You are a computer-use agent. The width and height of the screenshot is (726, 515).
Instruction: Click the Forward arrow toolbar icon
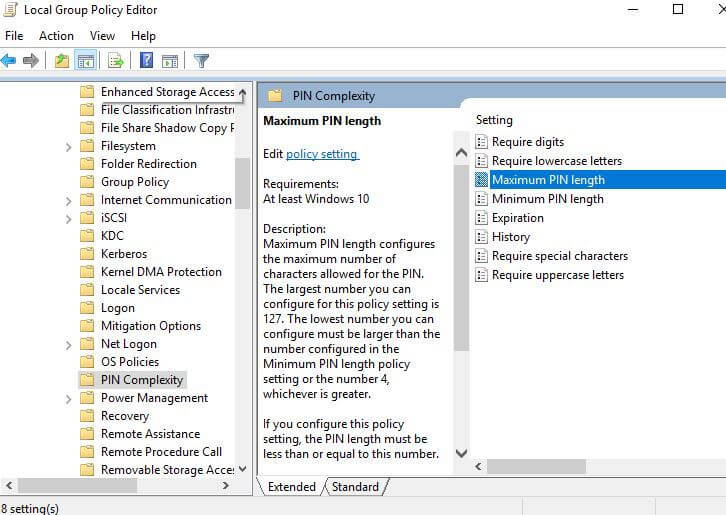tap(31, 61)
